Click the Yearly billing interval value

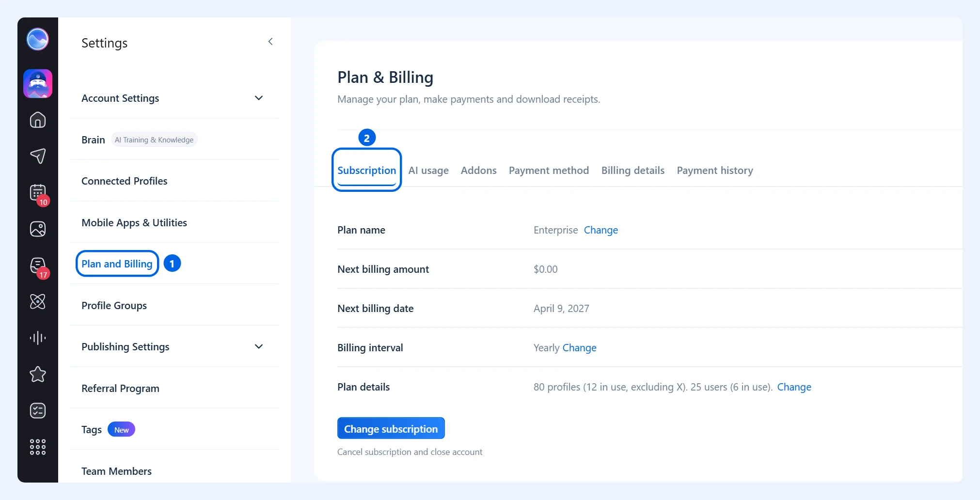546,347
